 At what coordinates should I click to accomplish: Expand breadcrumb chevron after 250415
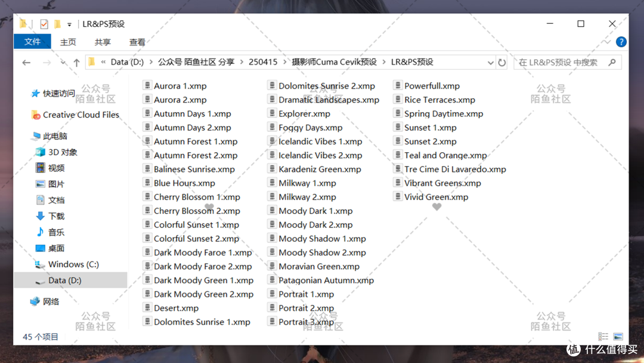click(284, 62)
